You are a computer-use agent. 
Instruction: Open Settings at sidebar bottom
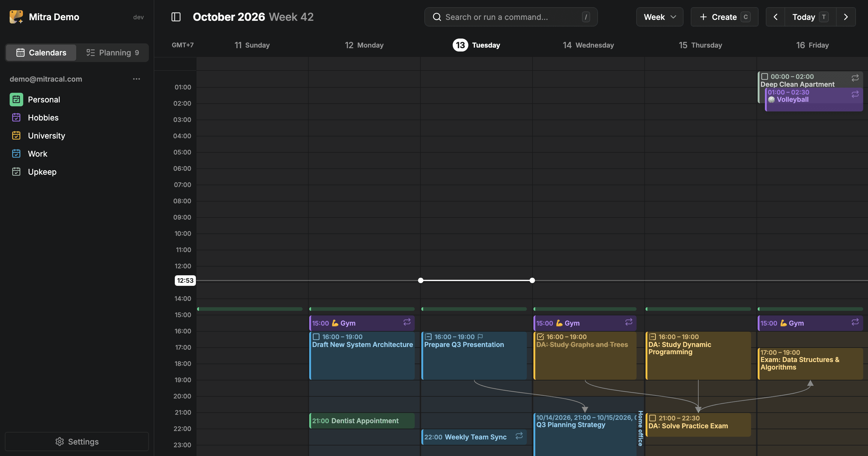(x=77, y=442)
